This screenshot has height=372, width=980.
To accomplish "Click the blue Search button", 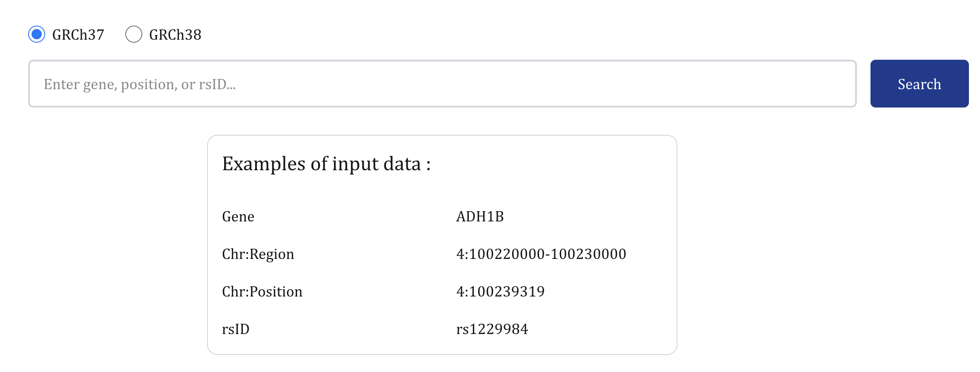I will coord(919,84).
